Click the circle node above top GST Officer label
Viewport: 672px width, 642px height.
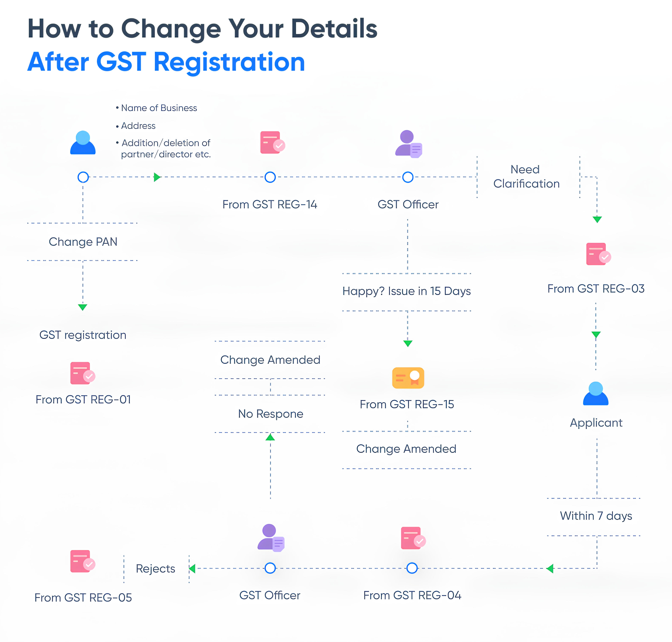[x=408, y=177]
